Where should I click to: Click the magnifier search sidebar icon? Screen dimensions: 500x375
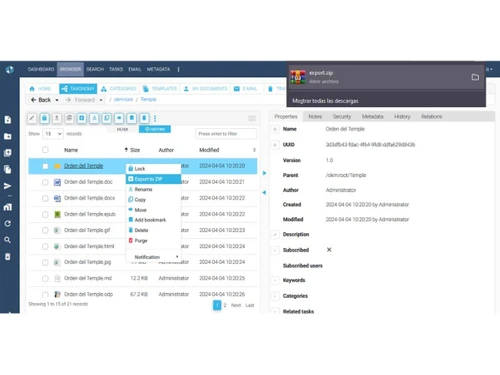[8, 240]
